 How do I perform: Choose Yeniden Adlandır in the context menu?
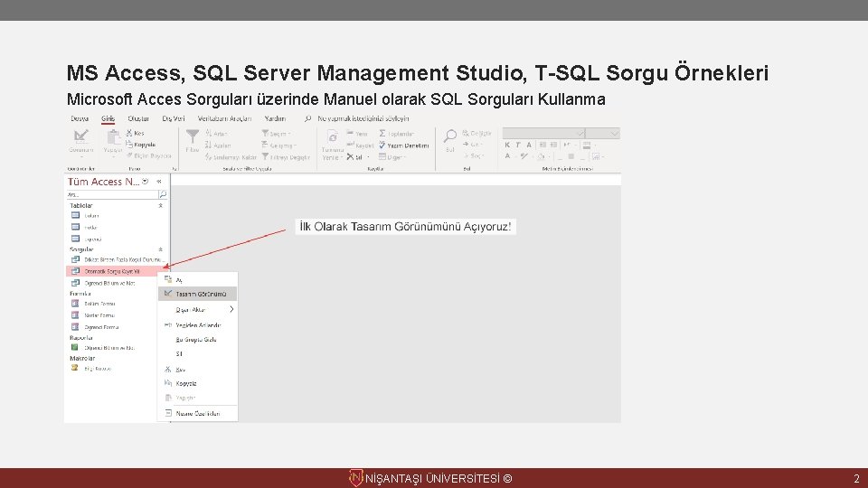click(198, 325)
